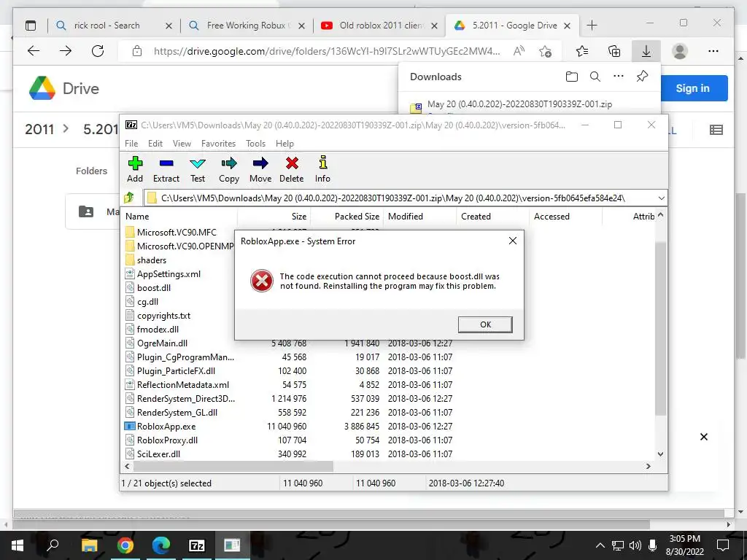Open the Favorites menu in 7-Zip
This screenshot has height=560, width=747.
[x=218, y=144]
